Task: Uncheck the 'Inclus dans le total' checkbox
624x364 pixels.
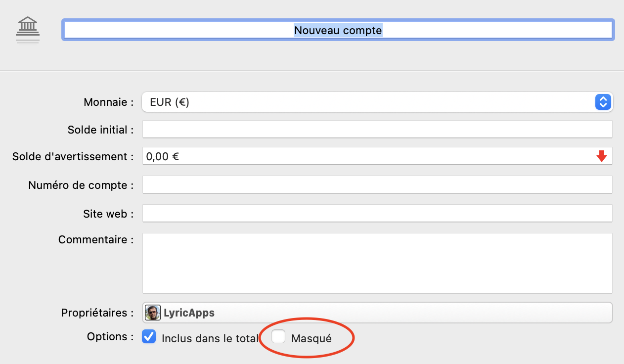Action: [149, 337]
